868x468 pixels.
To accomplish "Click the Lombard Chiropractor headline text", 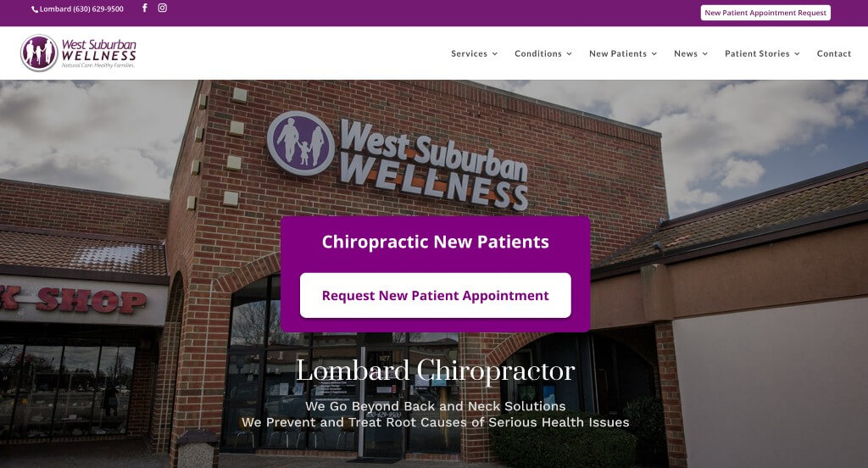I will 435,370.
